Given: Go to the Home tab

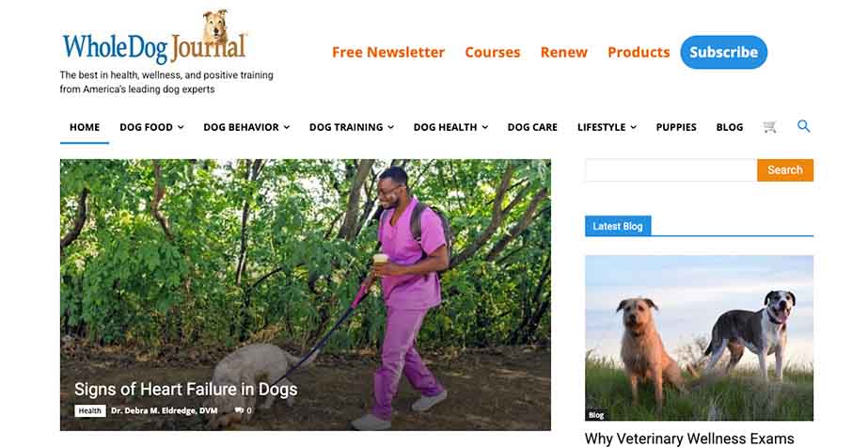Looking at the screenshot, I should (x=85, y=127).
